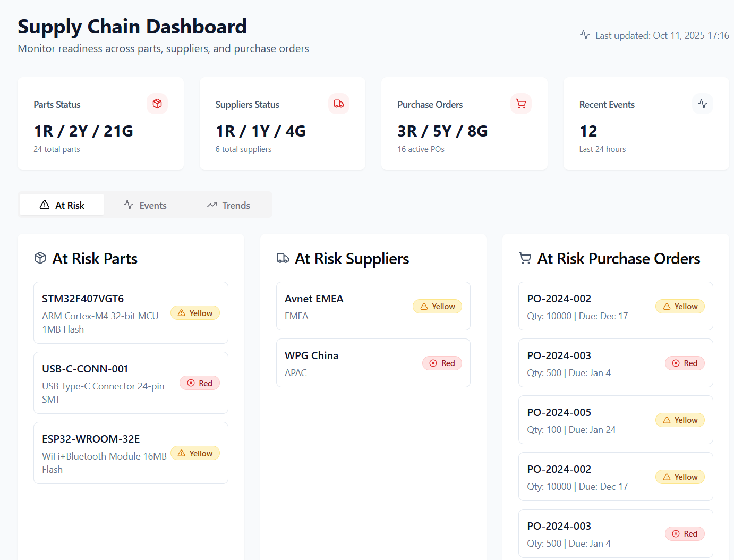Click the Yellow badge on Avnet EMEA
The image size is (734, 560).
438,306
